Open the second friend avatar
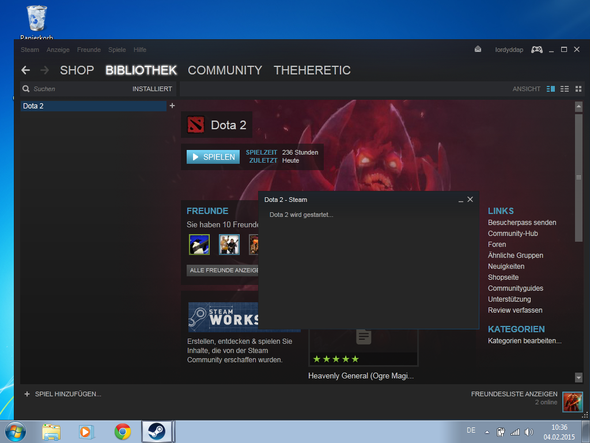The image size is (590, 443). point(229,244)
